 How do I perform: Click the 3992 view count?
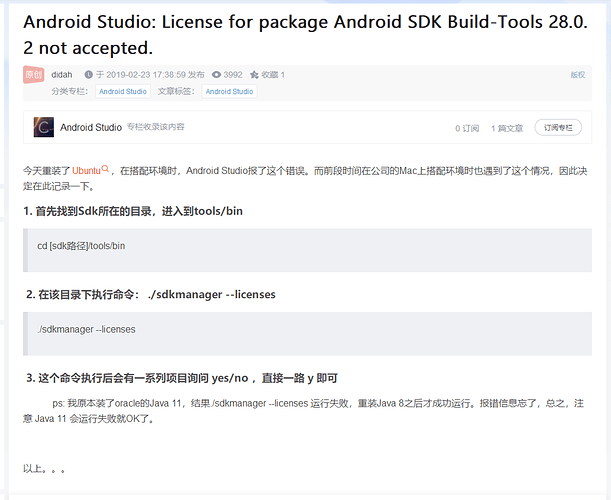click(x=233, y=75)
